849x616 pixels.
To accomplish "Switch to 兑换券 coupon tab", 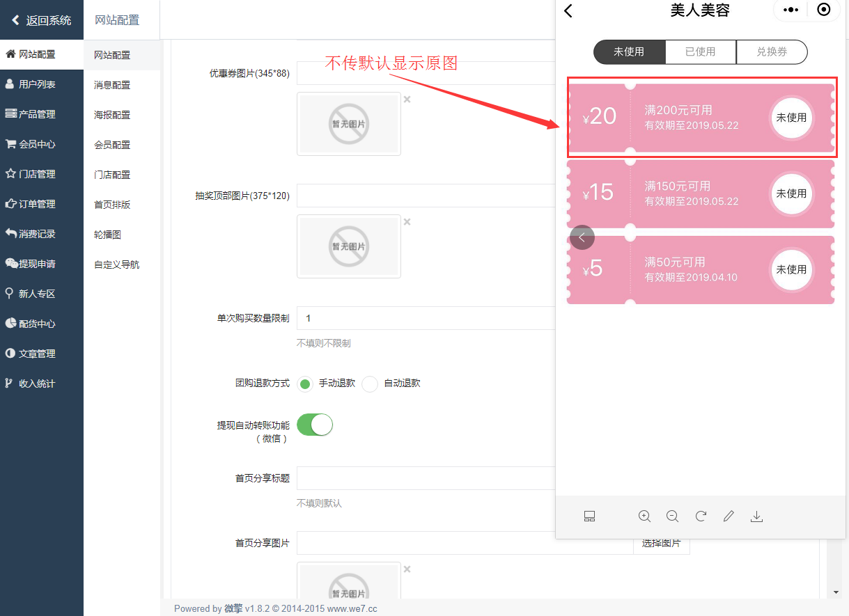I will (x=772, y=52).
